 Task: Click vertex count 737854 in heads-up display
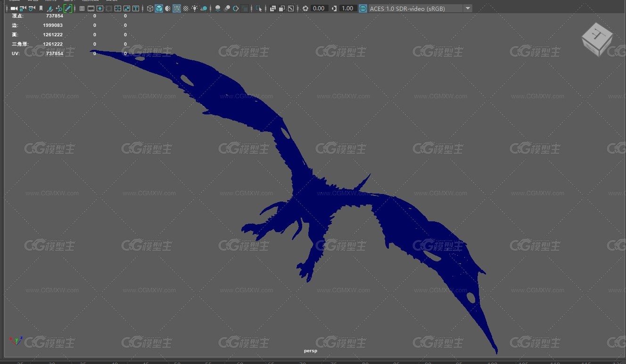(x=54, y=16)
